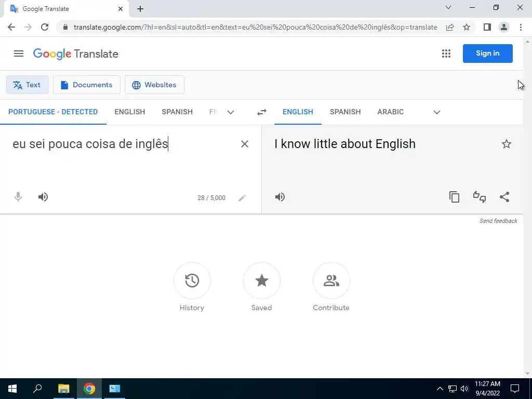Select the Text translation mode
The width and height of the screenshot is (532, 399).
pyautogui.click(x=28, y=85)
